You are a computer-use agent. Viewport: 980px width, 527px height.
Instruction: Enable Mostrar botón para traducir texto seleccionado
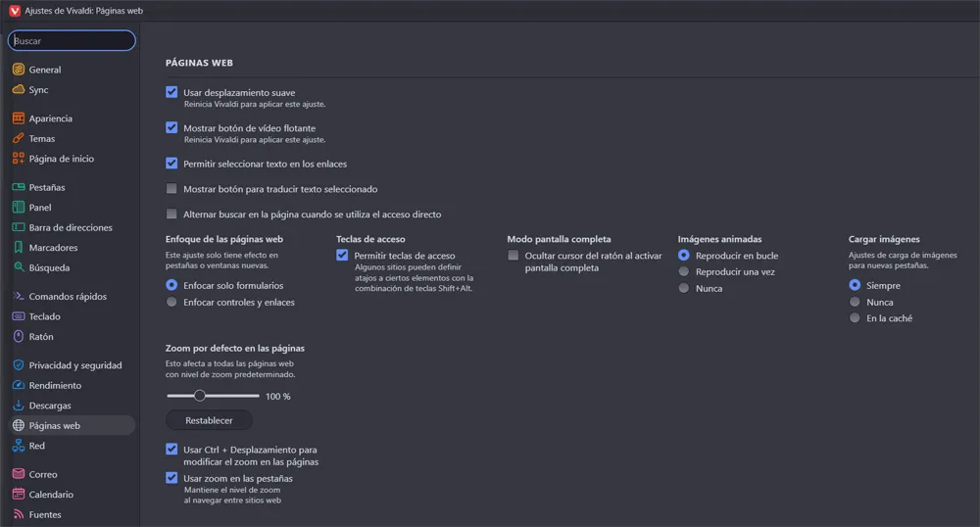171,189
